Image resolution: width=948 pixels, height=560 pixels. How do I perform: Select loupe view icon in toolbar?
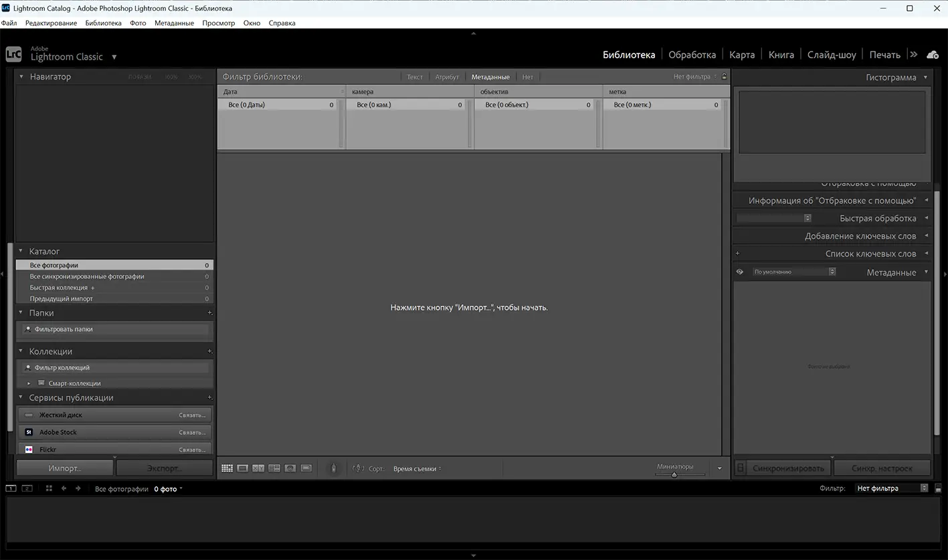click(x=243, y=468)
